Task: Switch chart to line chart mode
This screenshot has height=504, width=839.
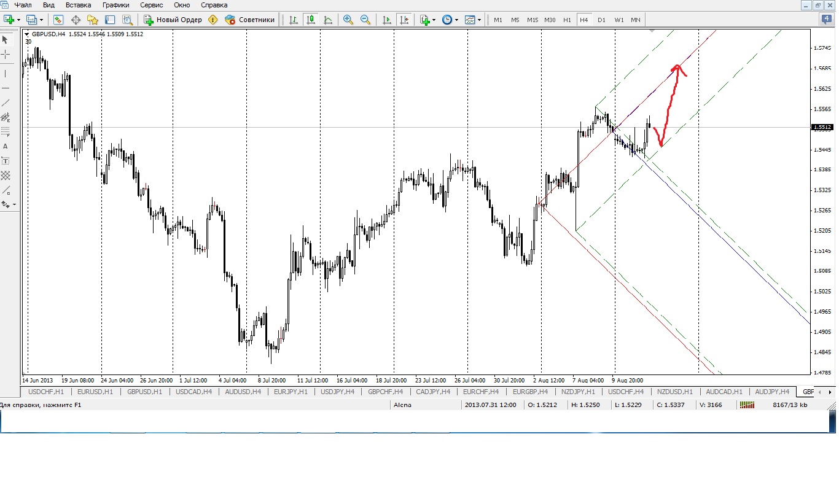Action: pyautogui.click(x=328, y=20)
